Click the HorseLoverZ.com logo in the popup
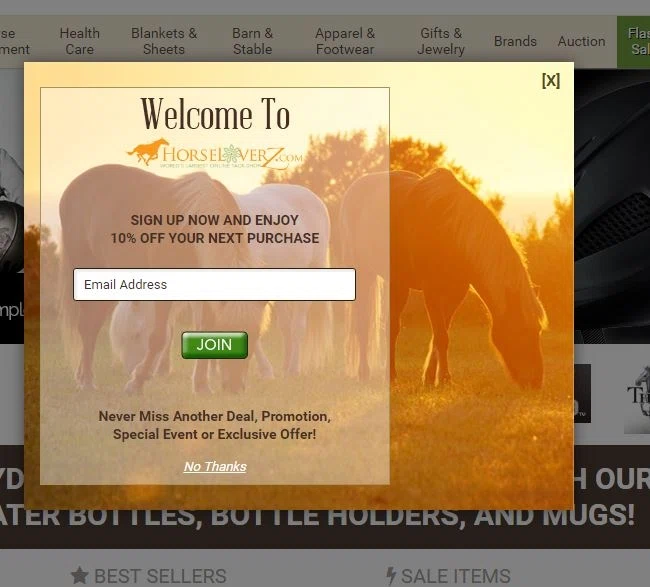Screen dimensions: 650x587 coord(215,155)
